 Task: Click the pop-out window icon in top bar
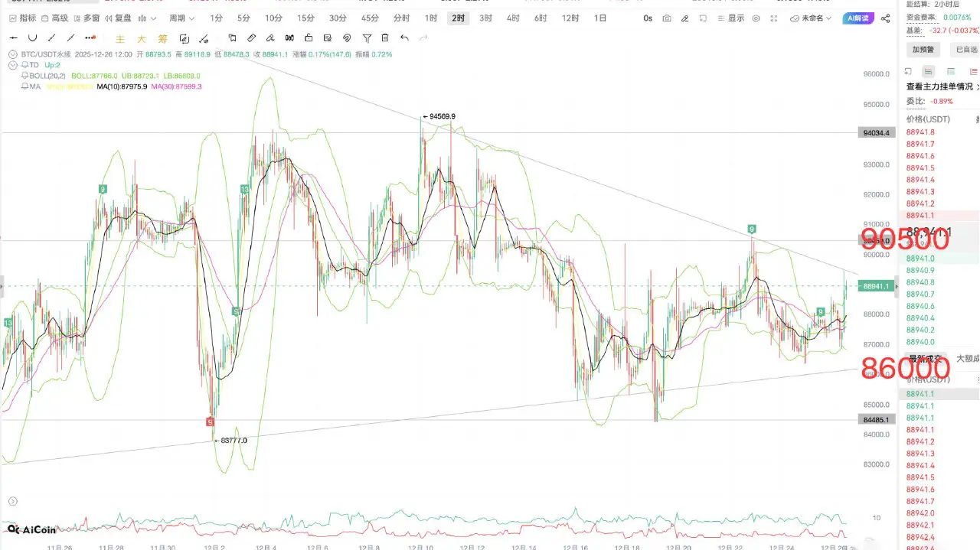click(703, 18)
